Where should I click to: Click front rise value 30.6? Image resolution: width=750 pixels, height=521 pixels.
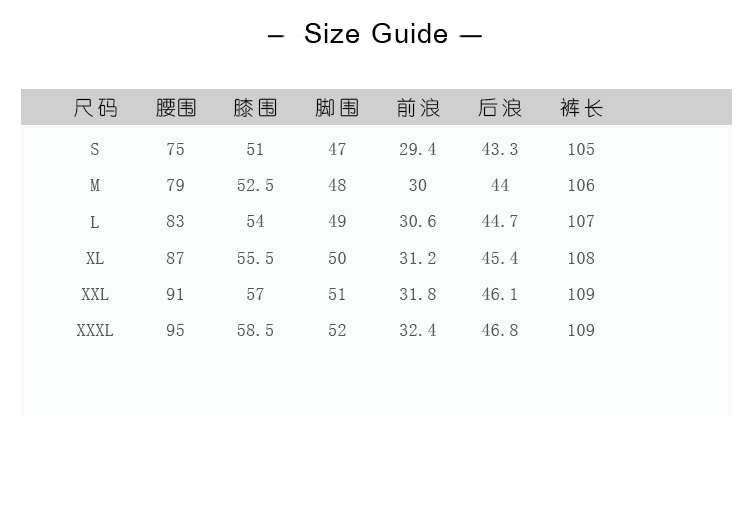point(418,221)
